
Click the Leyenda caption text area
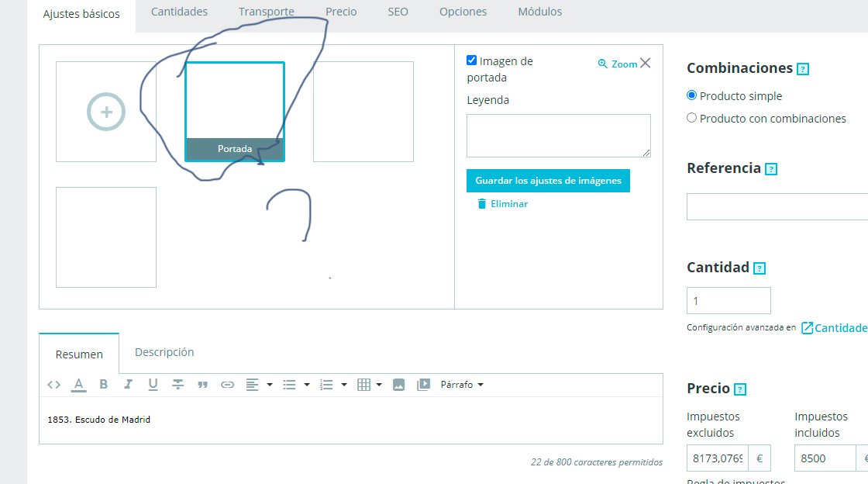[559, 136]
